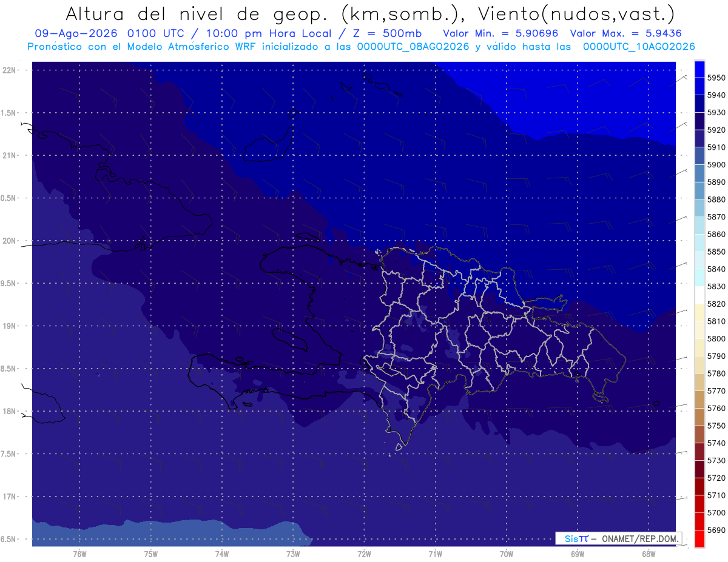Viewport: 728px width, 562px height.
Task: Click the 6.5N latitude axis label
Action: point(9,539)
